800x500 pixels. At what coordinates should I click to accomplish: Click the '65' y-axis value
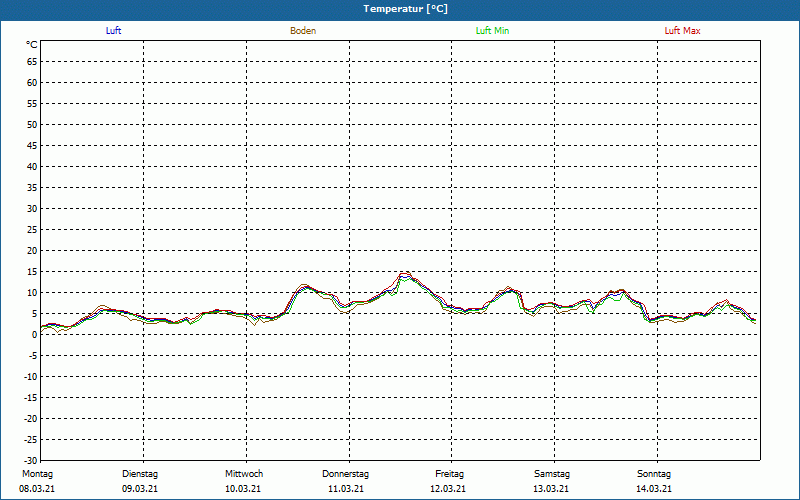coord(32,62)
